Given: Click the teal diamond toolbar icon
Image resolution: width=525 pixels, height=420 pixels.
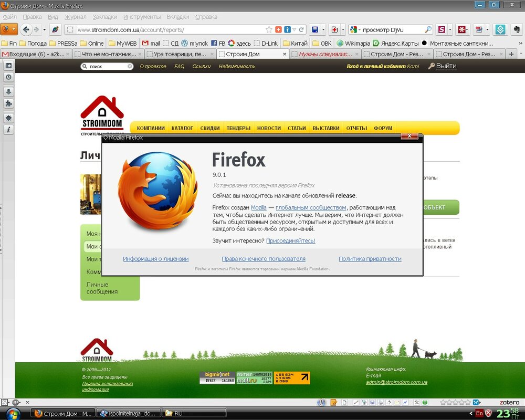Looking at the screenshot, I should pyautogui.click(x=500, y=29).
